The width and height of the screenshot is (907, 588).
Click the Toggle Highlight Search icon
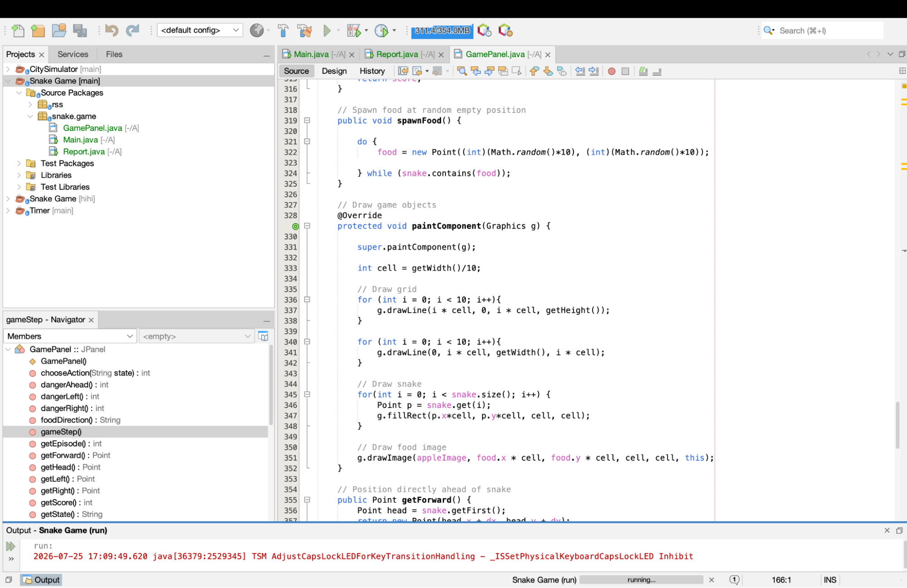tap(503, 71)
